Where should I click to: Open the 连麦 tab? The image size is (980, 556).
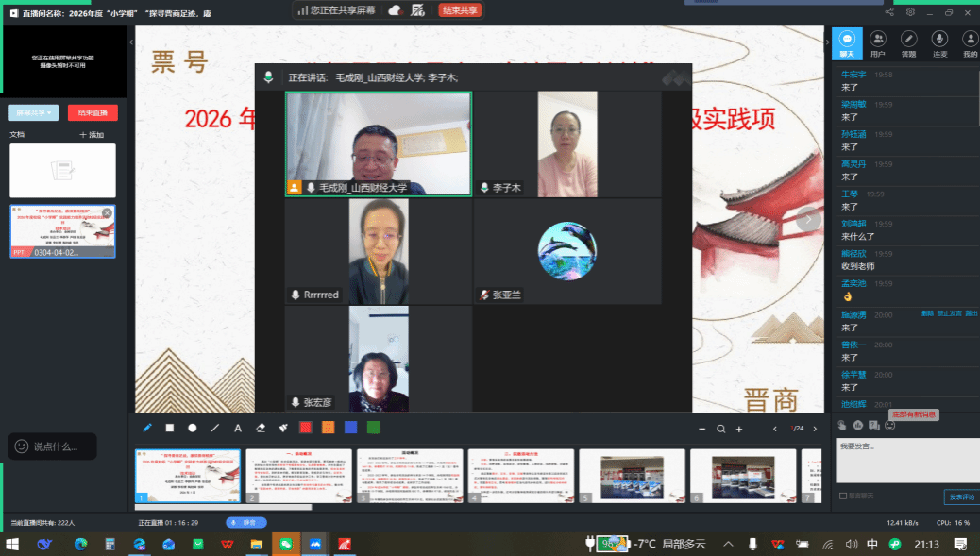coord(939,42)
